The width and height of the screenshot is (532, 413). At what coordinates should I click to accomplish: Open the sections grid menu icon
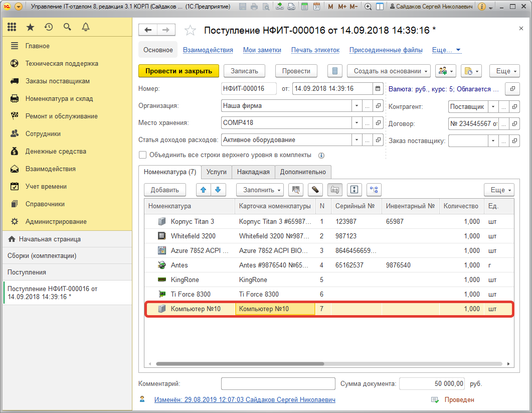tap(12, 27)
